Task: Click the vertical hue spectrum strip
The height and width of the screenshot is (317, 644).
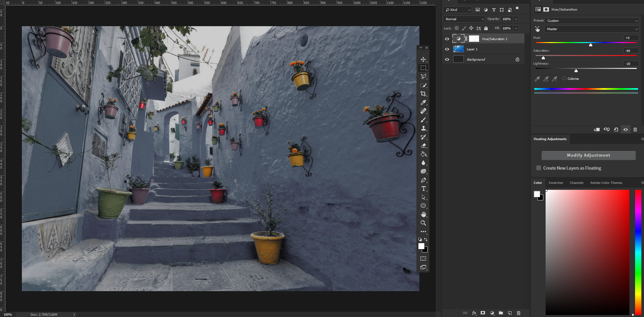Action: click(x=638, y=252)
